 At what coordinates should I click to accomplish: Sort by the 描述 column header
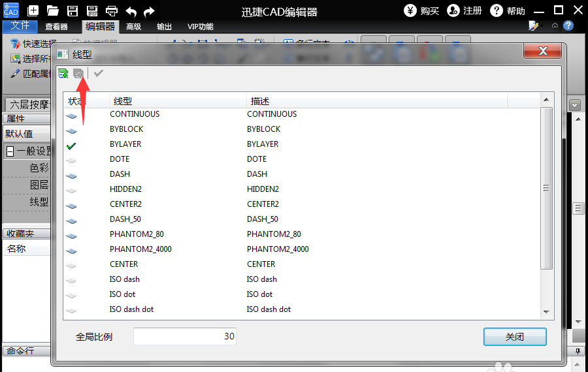click(x=377, y=101)
